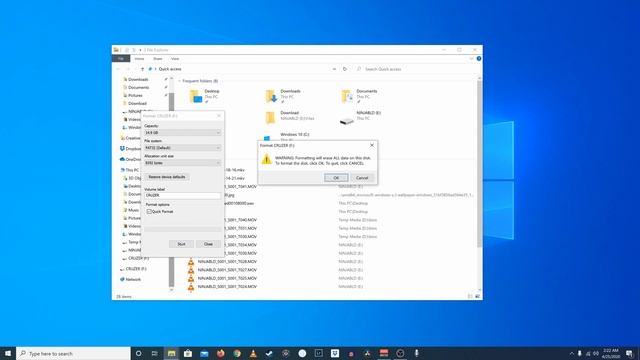640x360 pixels.
Task: Show hidden system tray icons
Action: (x=571, y=353)
